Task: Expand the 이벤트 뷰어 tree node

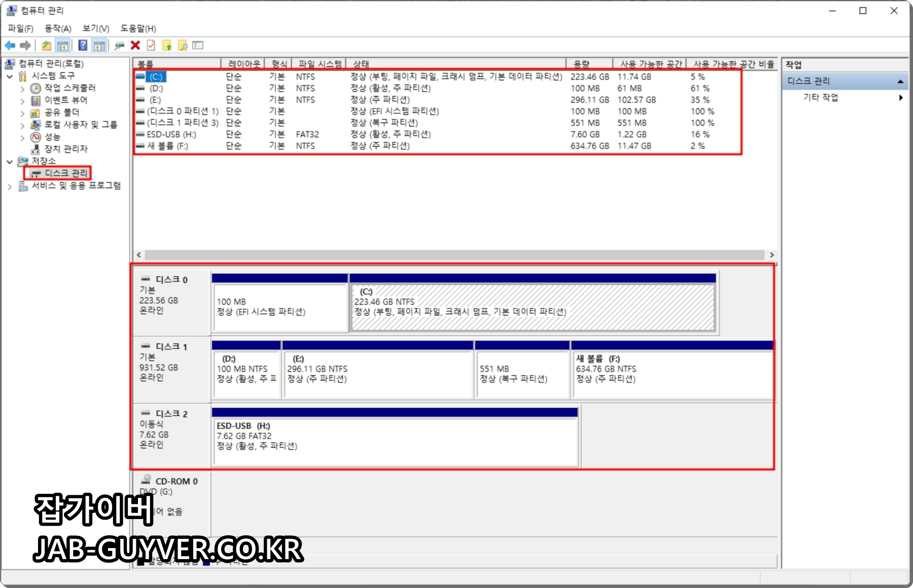Action: coord(22,100)
